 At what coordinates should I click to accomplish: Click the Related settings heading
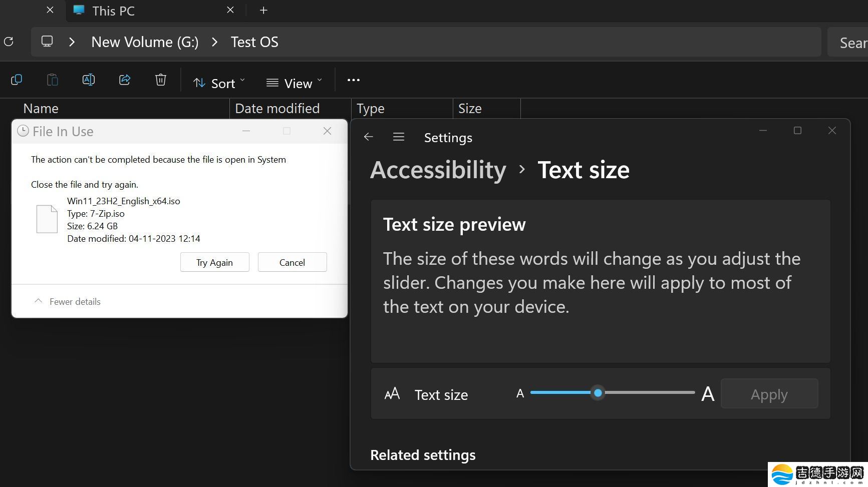[423, 455]
